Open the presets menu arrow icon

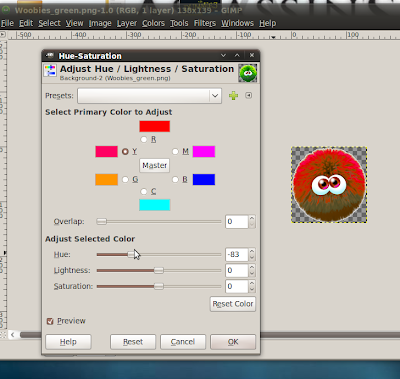coord(248,96)
